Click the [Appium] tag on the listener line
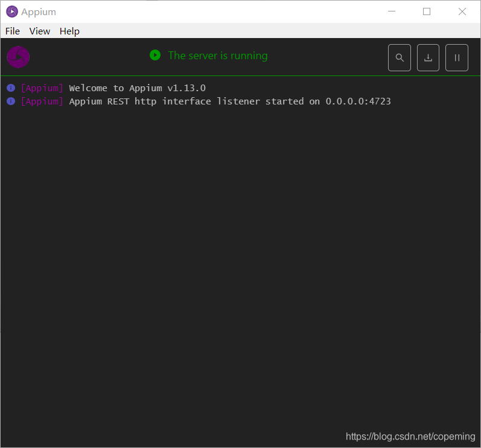Screen dimensions: 481x448 pyautogui.click(x=42, y=101)
